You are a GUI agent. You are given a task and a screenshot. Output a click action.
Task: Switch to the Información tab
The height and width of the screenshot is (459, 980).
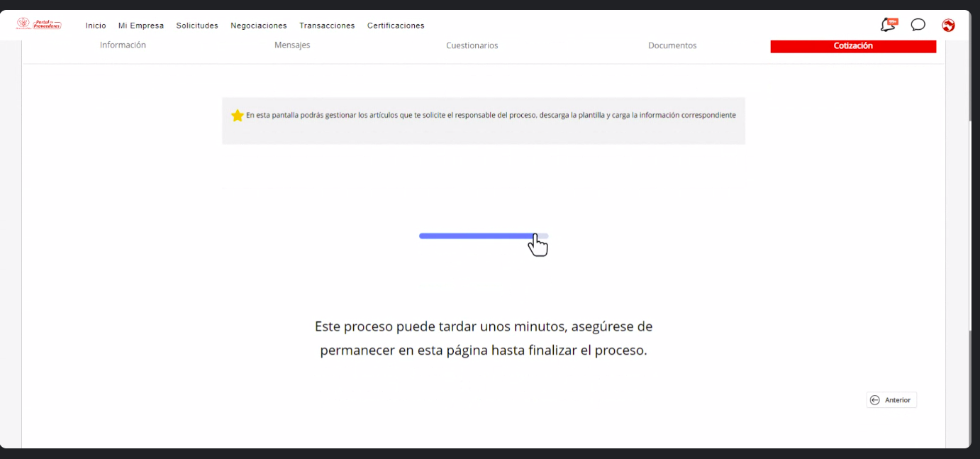tap(123, 45)
